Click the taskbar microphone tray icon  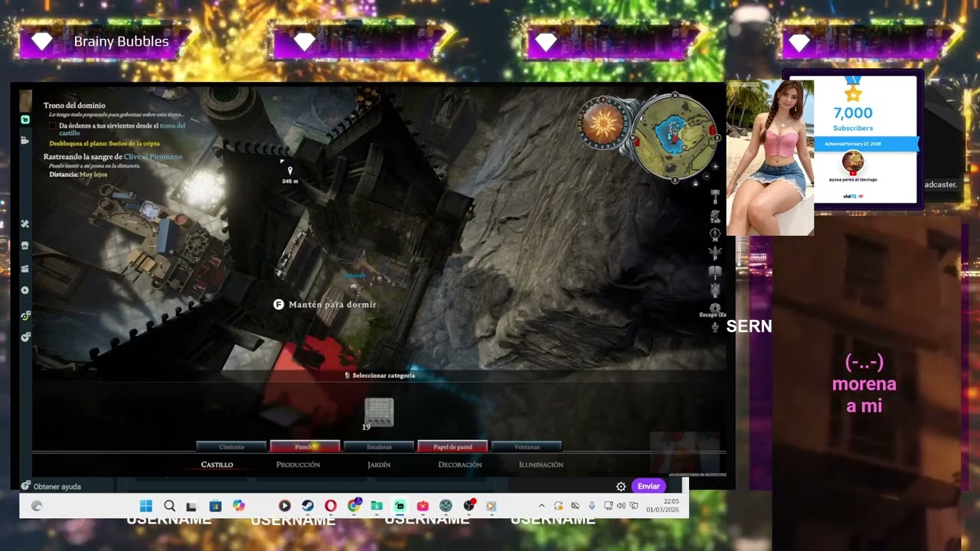[x=592, y=506]
